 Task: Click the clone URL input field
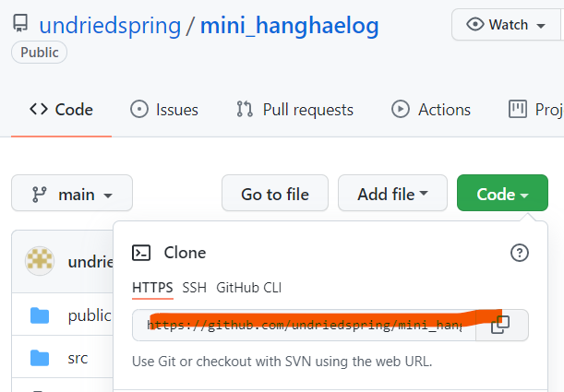304,325
